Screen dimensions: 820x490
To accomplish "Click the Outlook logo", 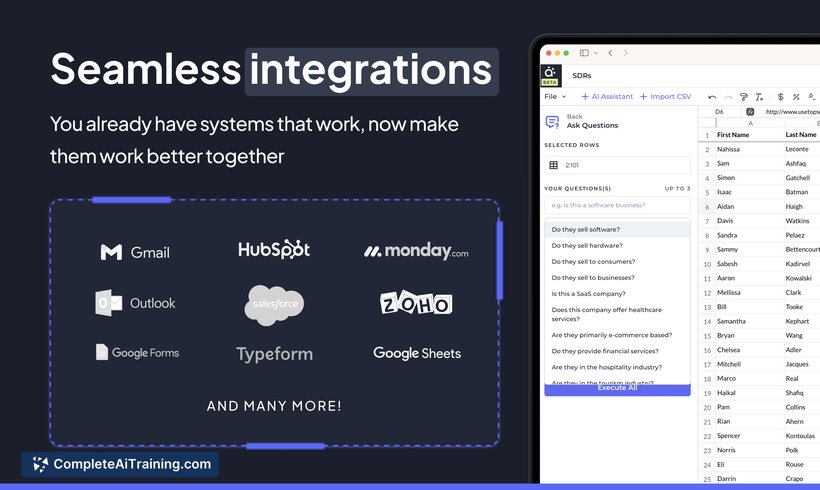I will [x=135, y=303].
